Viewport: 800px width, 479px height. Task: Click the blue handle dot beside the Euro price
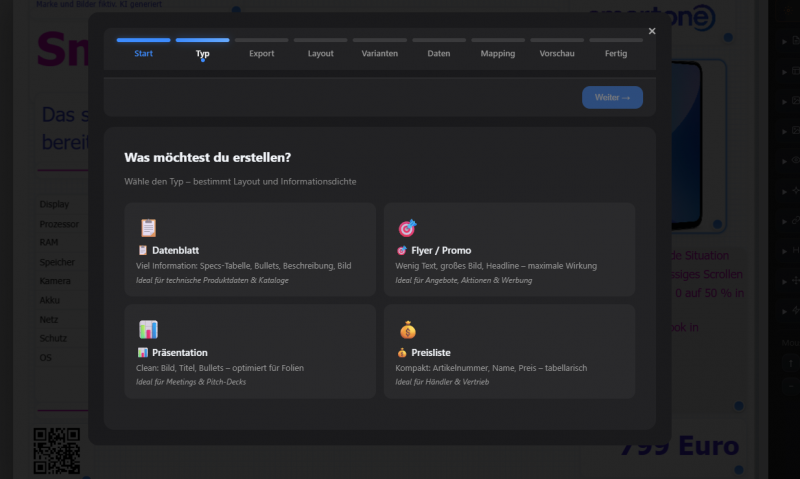click(x=739, y=469)
